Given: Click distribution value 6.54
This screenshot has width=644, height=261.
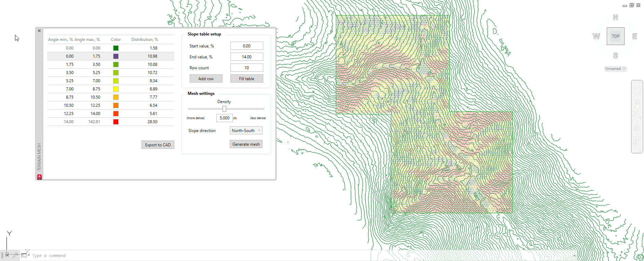Looking at the screenshot, I should click(153, 105).
